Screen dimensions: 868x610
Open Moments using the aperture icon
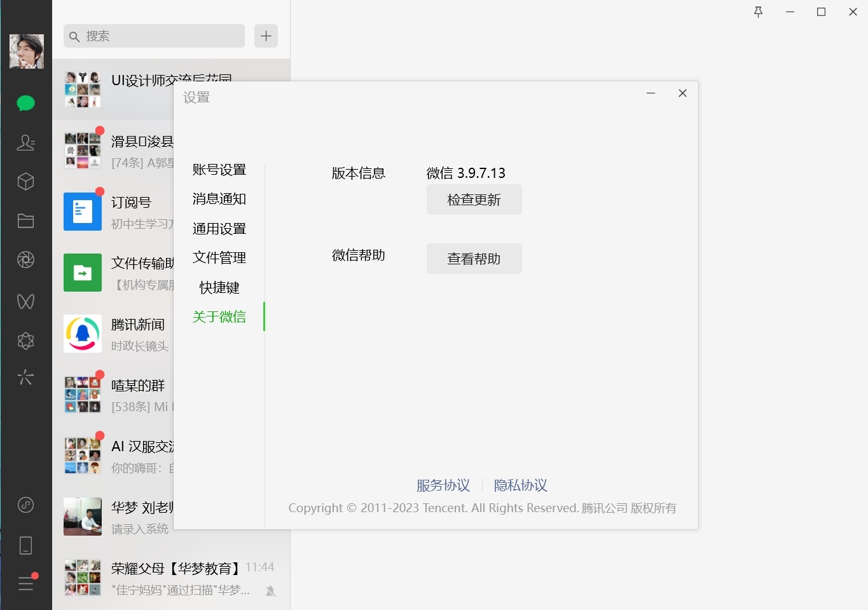(x=25, y=259)
